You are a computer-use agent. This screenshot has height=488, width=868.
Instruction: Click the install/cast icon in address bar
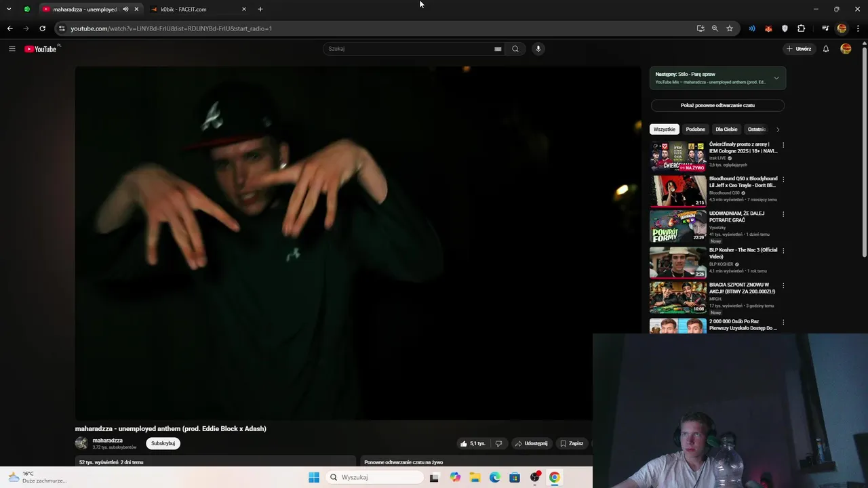click(x=701, y=28)
